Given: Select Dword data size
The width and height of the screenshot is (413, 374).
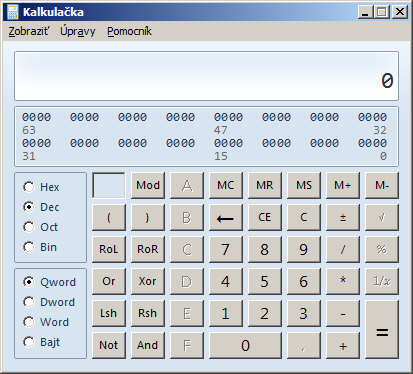Looking at the screenshot, I should [49, 302].
